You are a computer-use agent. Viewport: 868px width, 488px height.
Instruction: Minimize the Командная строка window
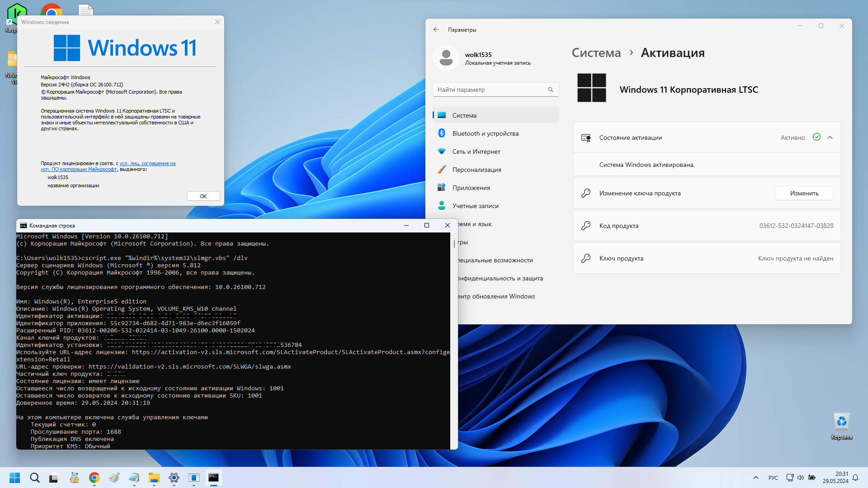click(406, 225)
